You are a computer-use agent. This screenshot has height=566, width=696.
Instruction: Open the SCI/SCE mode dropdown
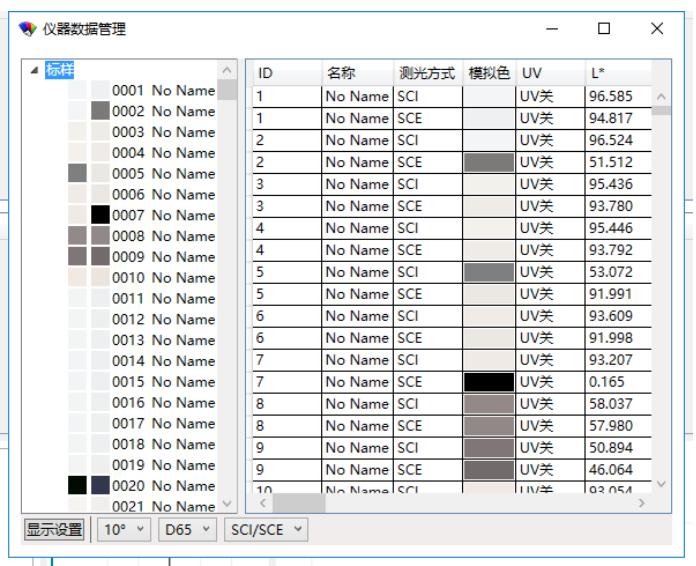(x=265, y=527)
